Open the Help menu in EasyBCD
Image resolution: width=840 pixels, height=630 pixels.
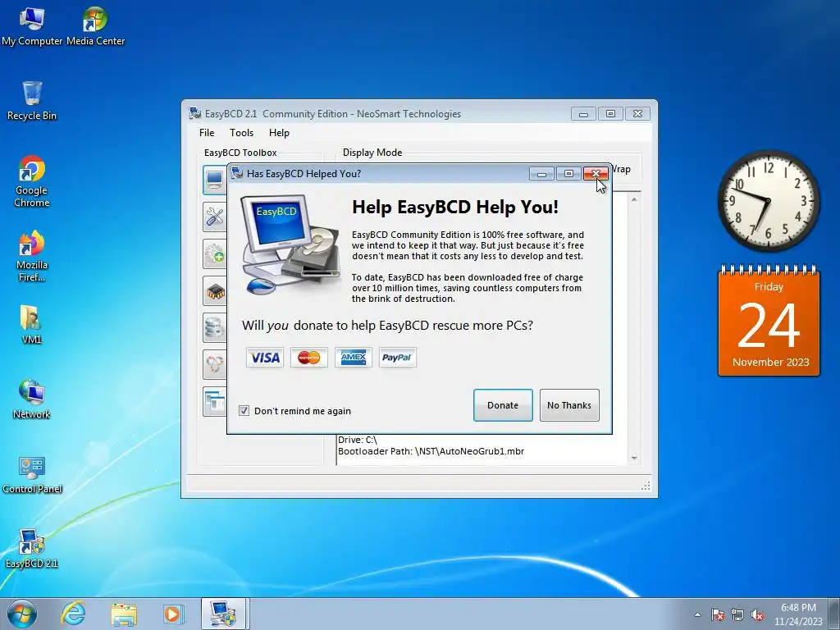point(279,133)
